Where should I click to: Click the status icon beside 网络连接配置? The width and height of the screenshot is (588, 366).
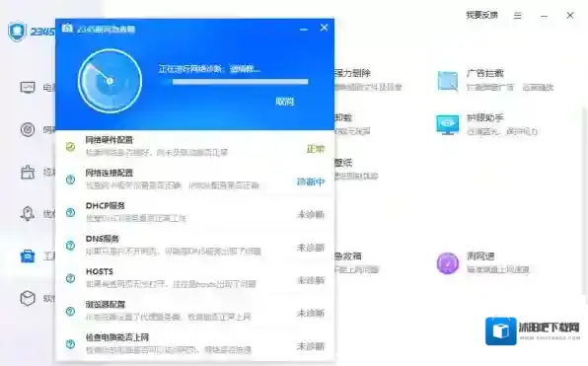[70, 180]
